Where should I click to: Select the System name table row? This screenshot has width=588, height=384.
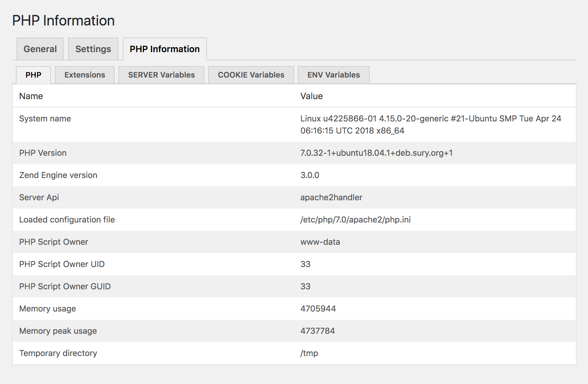tap(45, 119)
